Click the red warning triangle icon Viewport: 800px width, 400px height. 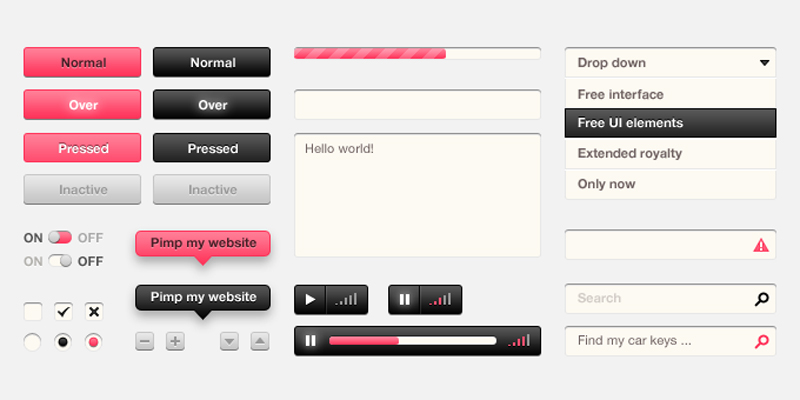click(x=761, y=245)
